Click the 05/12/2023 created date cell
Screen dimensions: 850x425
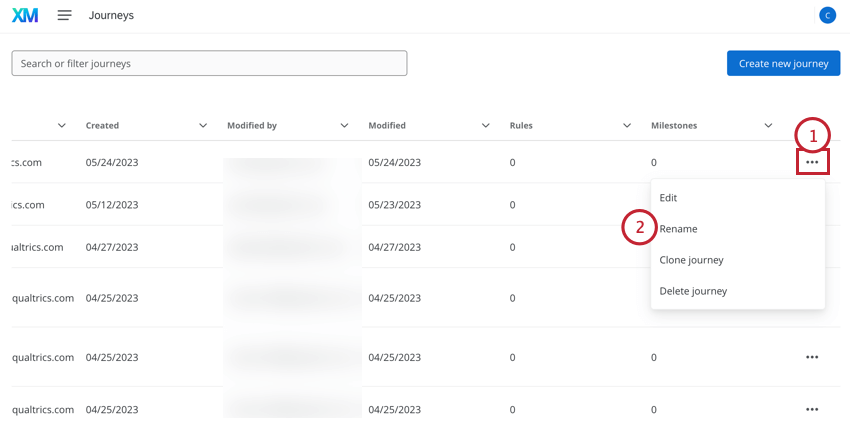pyautogui.click(x=112, y=205)
